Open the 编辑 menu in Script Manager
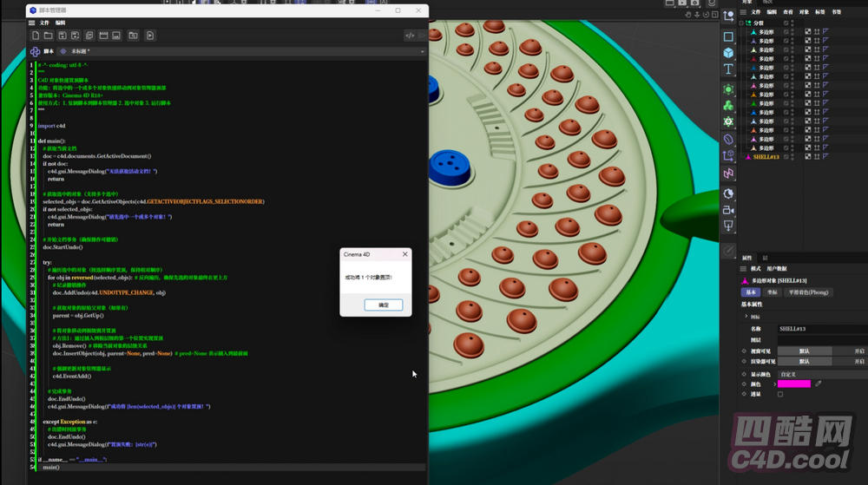868x485 pixels. click(x=60, y=23)
